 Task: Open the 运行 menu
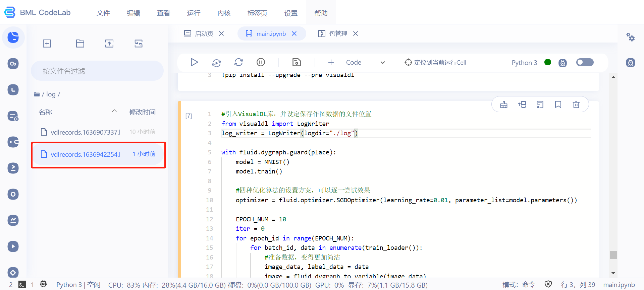click(194, 13)
